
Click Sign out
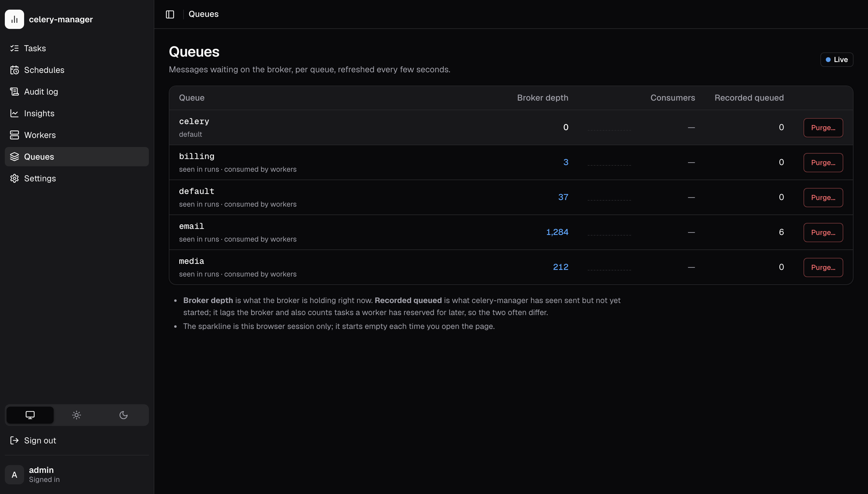tap(77, 440)
